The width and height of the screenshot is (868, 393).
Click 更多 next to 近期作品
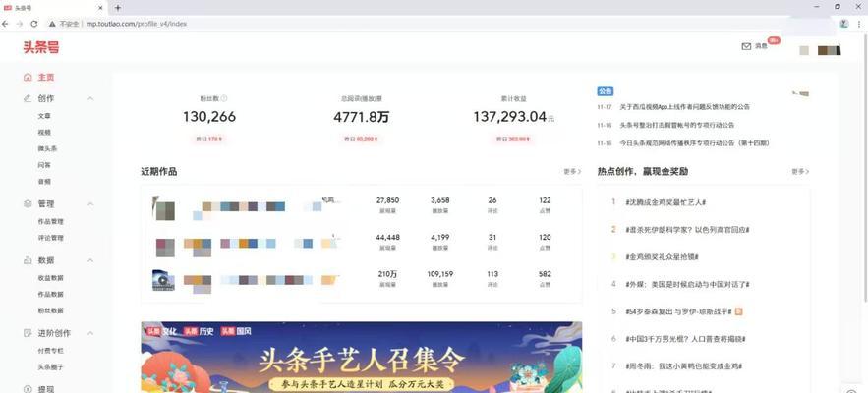[572, 172]
